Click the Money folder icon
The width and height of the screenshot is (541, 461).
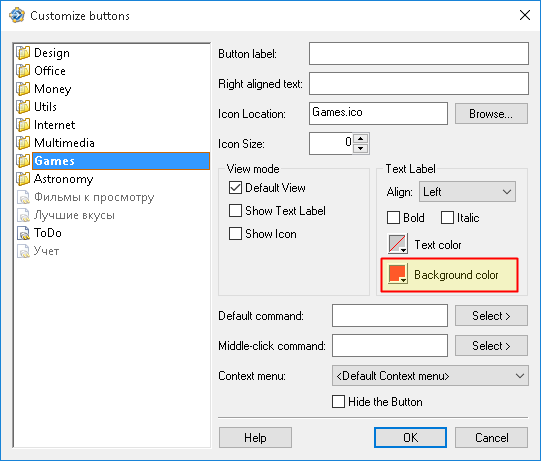pyautogui.click(x=23, y=89)
